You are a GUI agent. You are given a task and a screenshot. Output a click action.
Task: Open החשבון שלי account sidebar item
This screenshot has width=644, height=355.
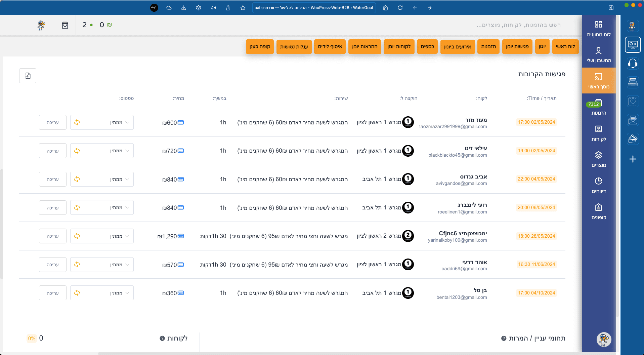tap(599, 55)
